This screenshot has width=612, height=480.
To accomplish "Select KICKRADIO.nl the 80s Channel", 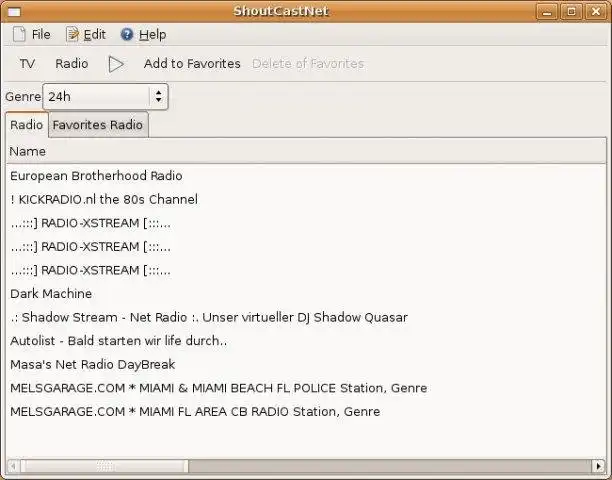I will (306, 199).
